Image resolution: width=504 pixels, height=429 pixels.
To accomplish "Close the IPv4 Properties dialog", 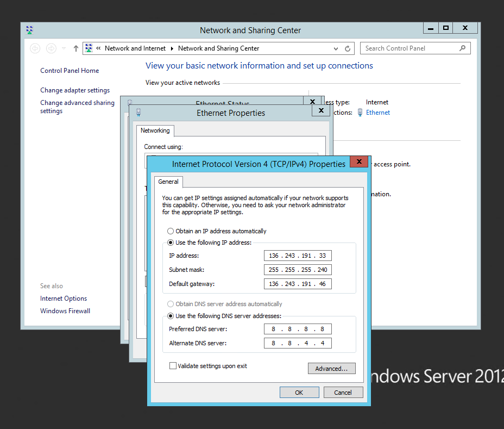I will click(359, 161).
